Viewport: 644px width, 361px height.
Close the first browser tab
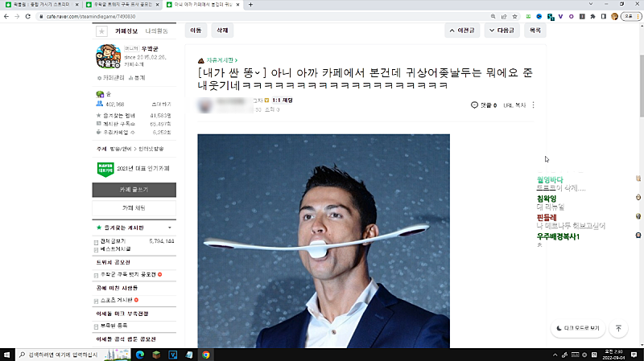(x=76, y=5)
